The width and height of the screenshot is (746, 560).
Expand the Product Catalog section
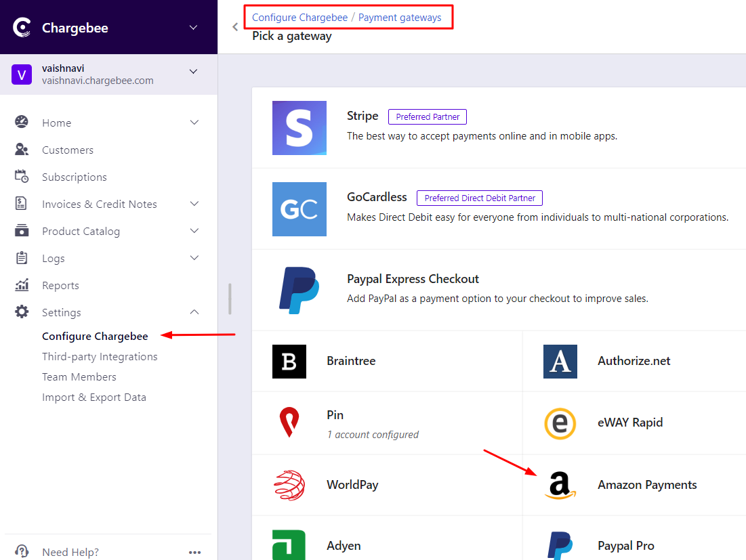coord(194,231)
